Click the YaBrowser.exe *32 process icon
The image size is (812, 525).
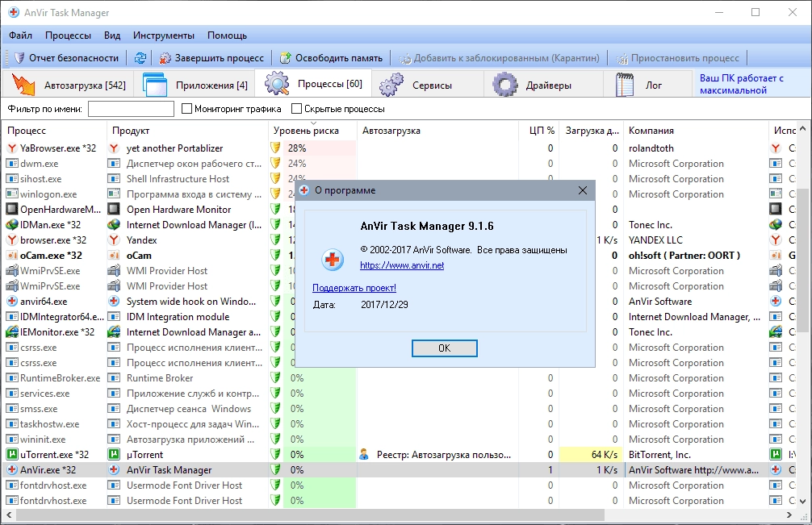pyautogui.click(x=12, y=148)
